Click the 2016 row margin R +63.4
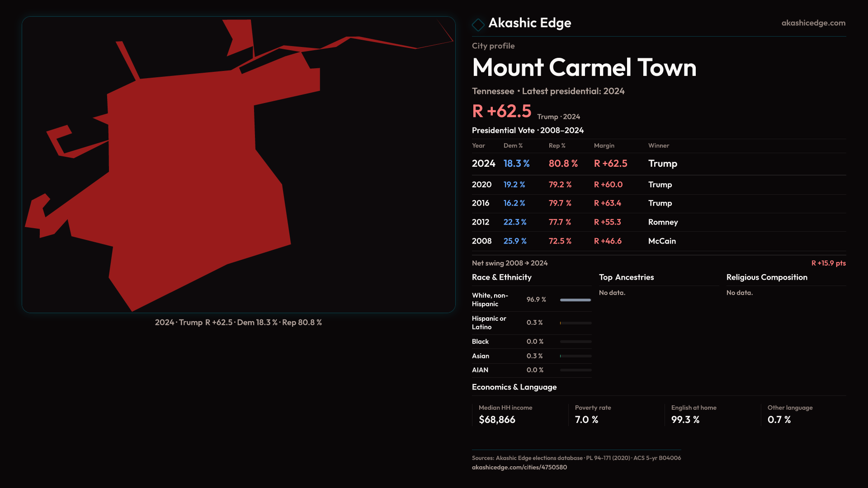This screenshot has height=488, width=868. [x=607, y=203]
